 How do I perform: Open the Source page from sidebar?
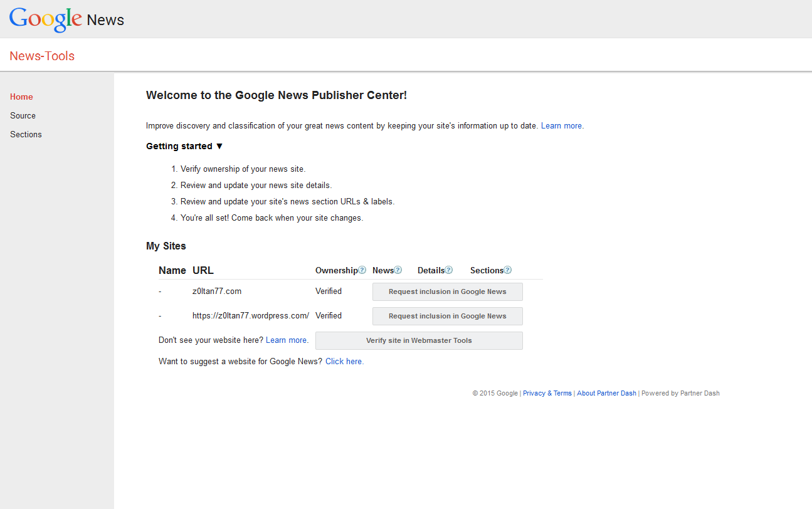coord(23,115)
